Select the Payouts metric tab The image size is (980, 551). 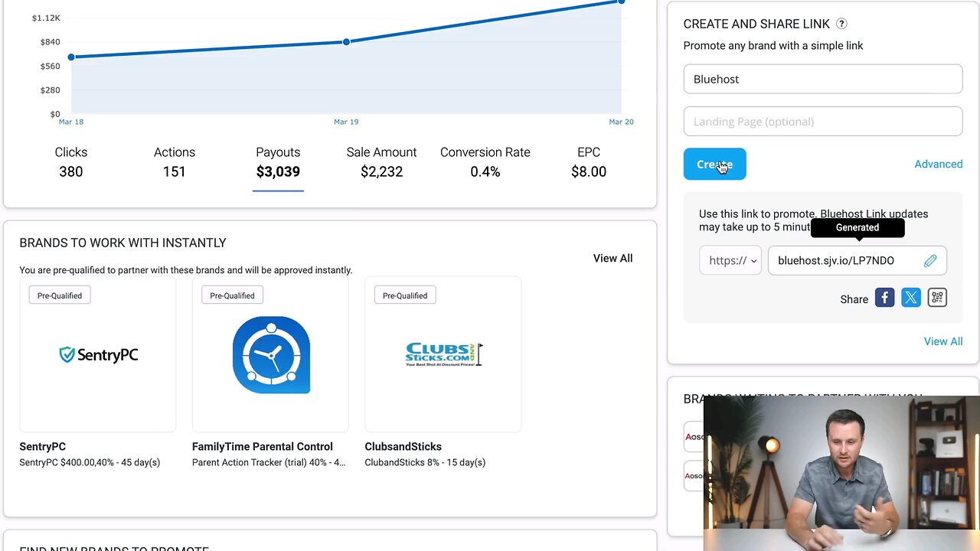[278, 162]
